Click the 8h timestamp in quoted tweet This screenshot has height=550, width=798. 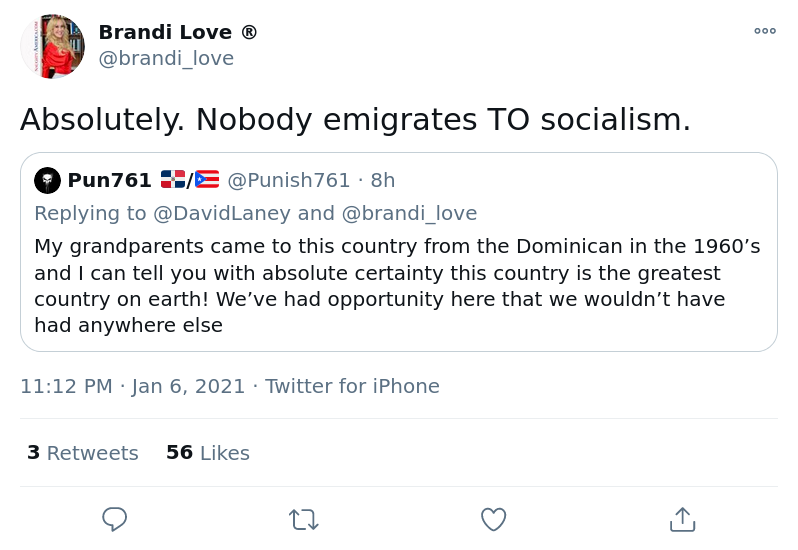coord(383,180)
